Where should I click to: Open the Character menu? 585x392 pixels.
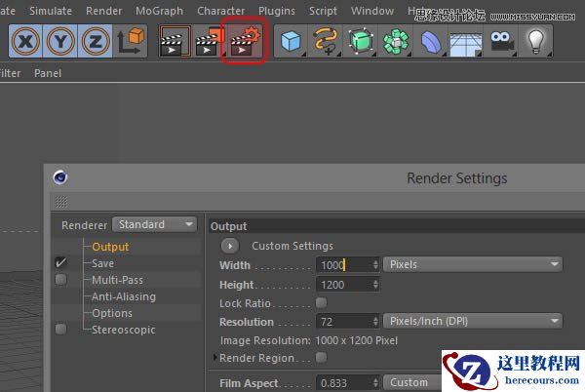[x=221, y=11]
